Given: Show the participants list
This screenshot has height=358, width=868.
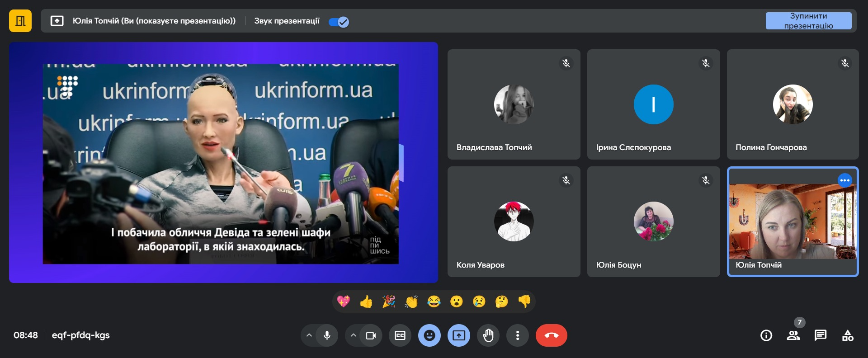Looking at the screenshot, I should pyautogui.click(x=793, y=335).
